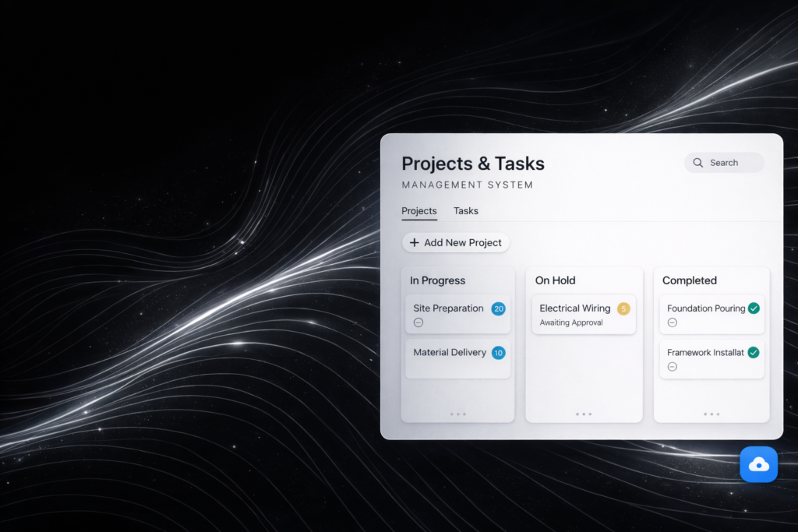
Task: Open the On Hold column more dots
Action: [584, 414]
